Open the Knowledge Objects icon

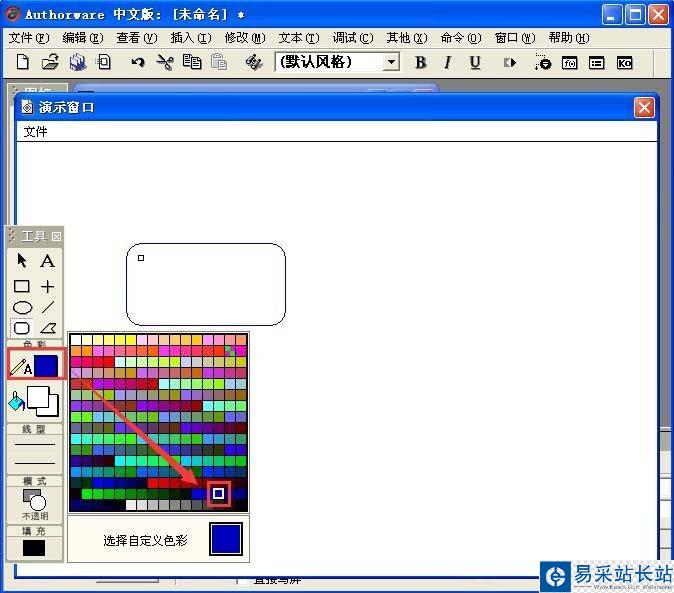(x=624, y=63)
